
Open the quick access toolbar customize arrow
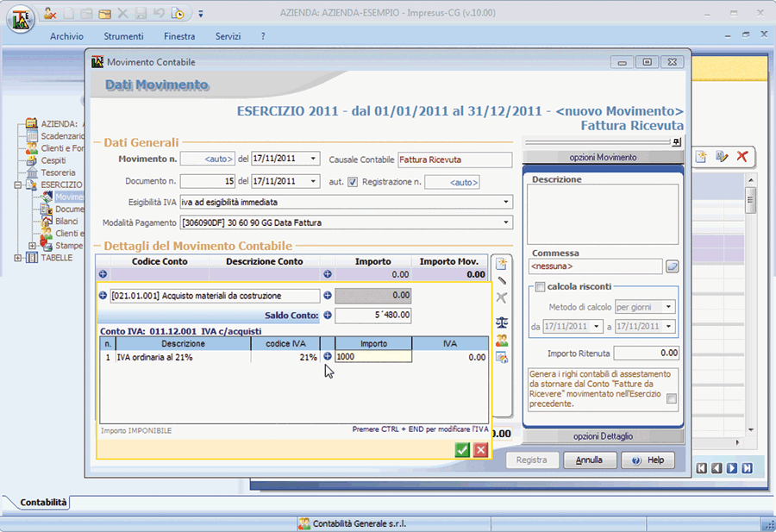pyautogui.click(x=200, y=14)
